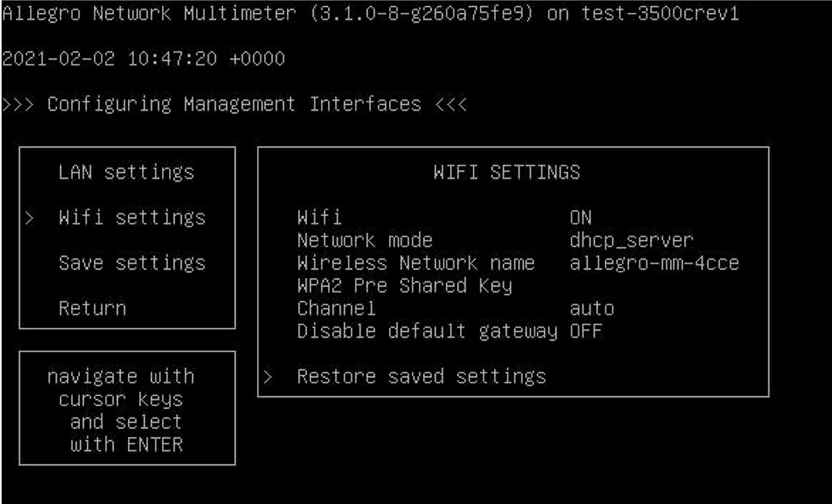Screen dimensions: 832x504
Task: Choose Save settings in left menu
Action: (131, 263)
